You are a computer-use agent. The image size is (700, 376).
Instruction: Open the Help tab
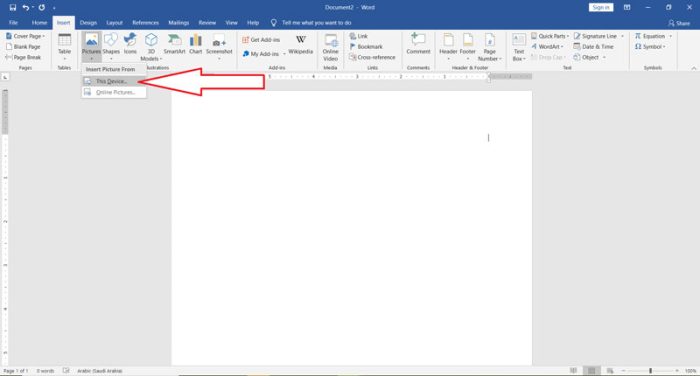point(253,22)
